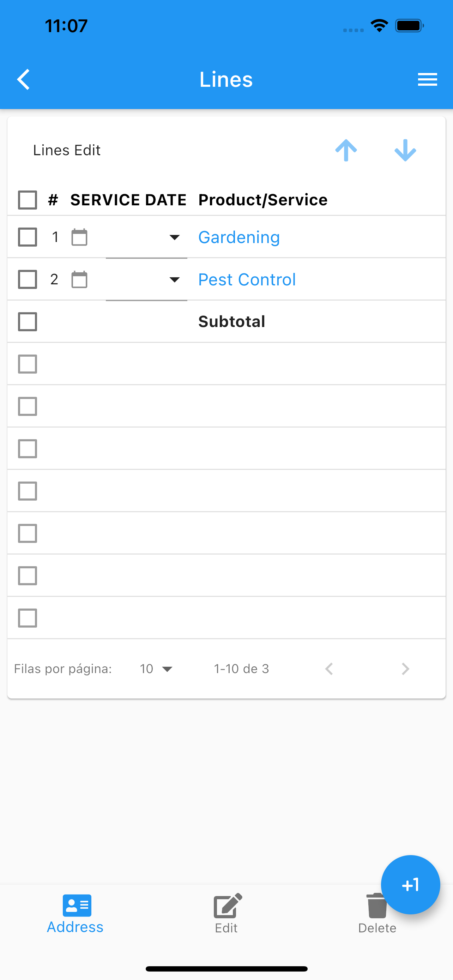The image size is (453, 980).
Task: Open the calendar picker for line 2
Action: coord(79,280)
